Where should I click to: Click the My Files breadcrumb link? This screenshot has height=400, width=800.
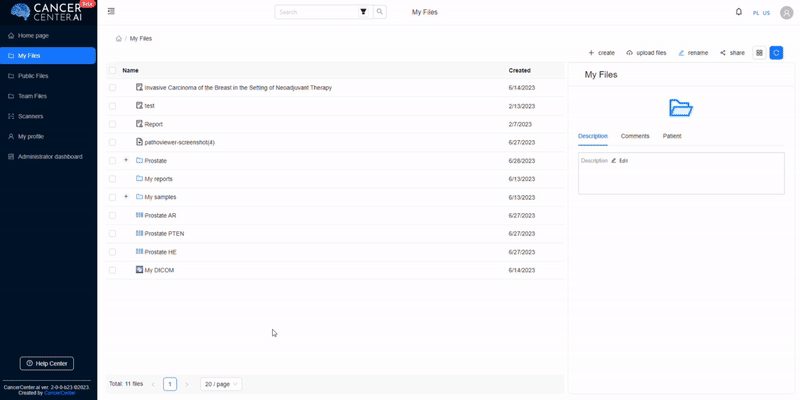pyautogui.click(x=141, y=38)
